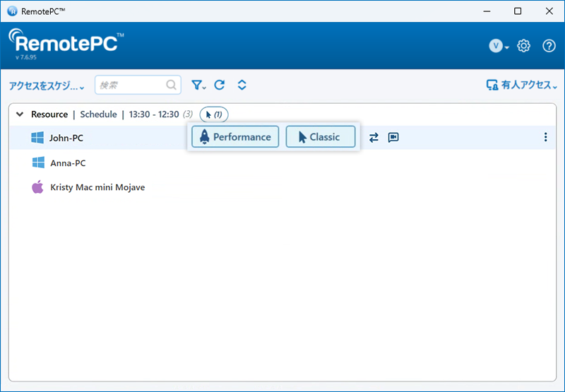The image size is (565, 392).
Task: Click the Apple icon beside Kristy Mac
Action: (x=37, y=187)
